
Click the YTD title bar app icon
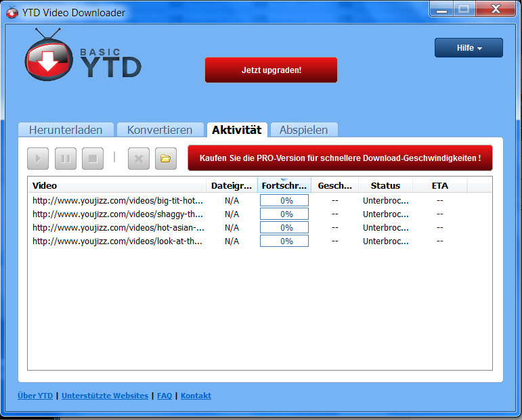click(x=12, y=12)
